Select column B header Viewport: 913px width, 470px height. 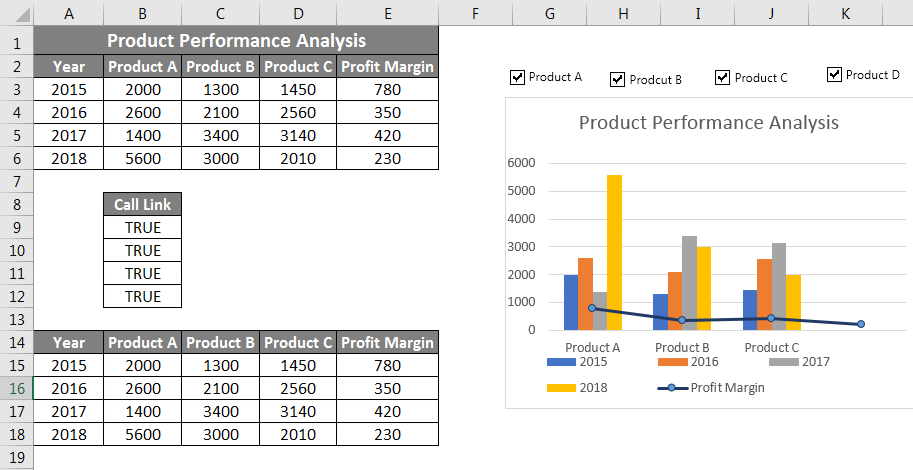coord(143,13)
